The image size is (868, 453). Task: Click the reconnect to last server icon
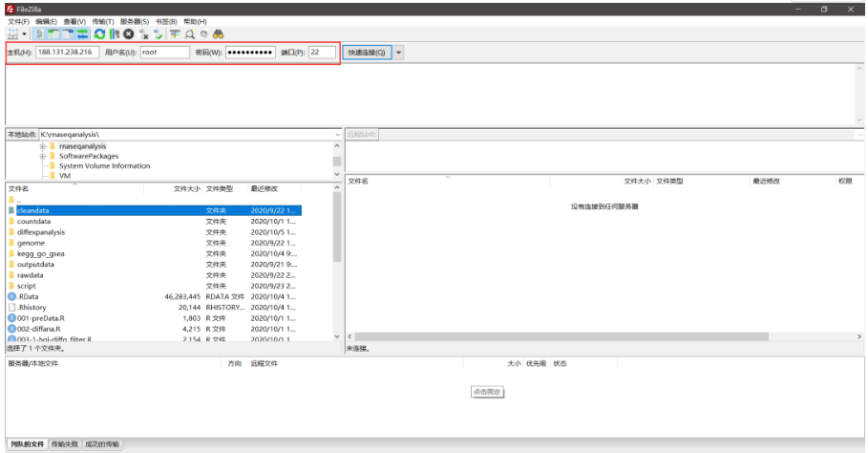point(159,33)
